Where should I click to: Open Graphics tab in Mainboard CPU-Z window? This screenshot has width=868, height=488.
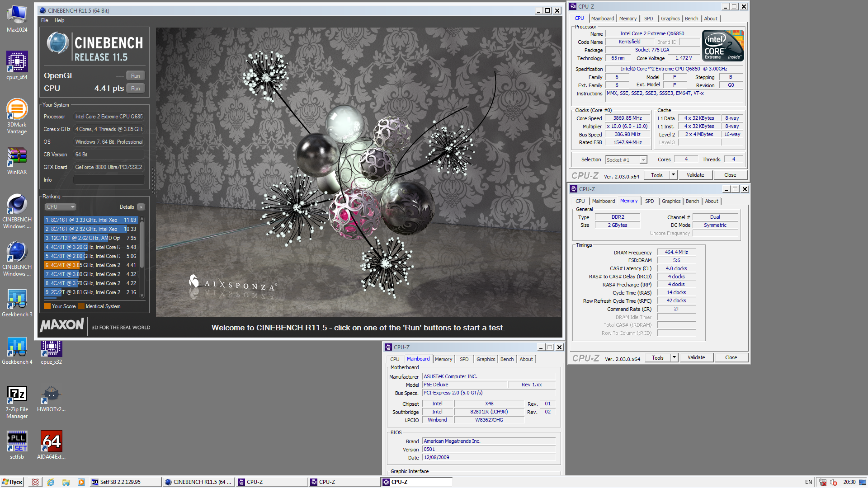pos(486,359)
